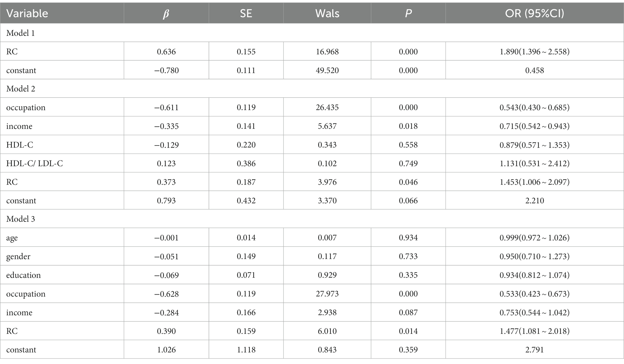The height and width of the screenshot is (364, 624).
Task: Select the gender variable cell
Action: click(x=18, y=257)
